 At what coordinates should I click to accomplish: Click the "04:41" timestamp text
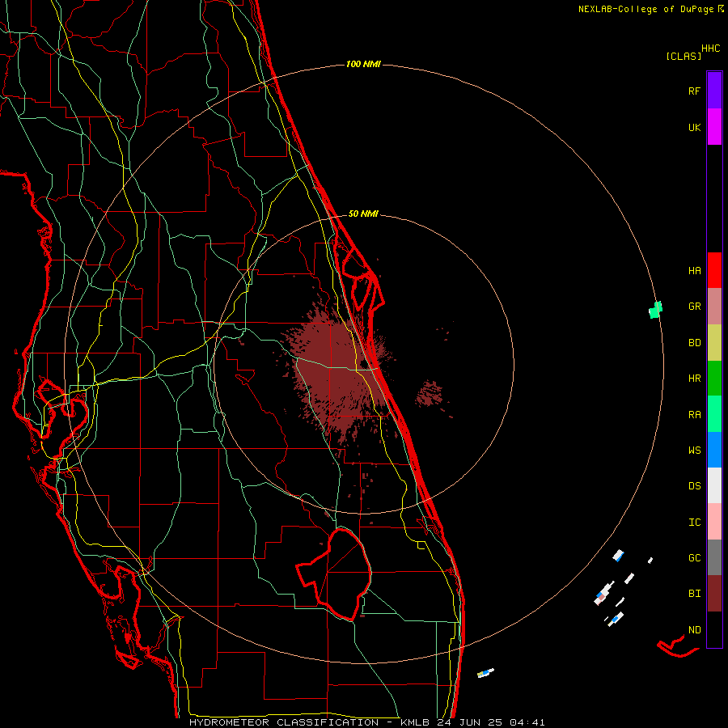[x=527, y=722]
